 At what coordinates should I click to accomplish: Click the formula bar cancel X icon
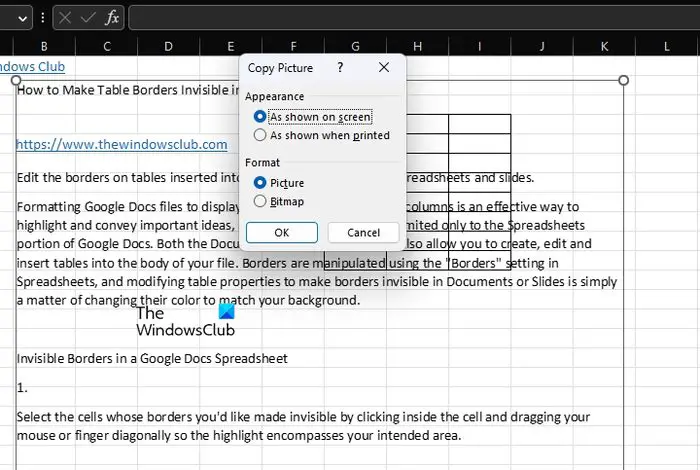point(65,18)
